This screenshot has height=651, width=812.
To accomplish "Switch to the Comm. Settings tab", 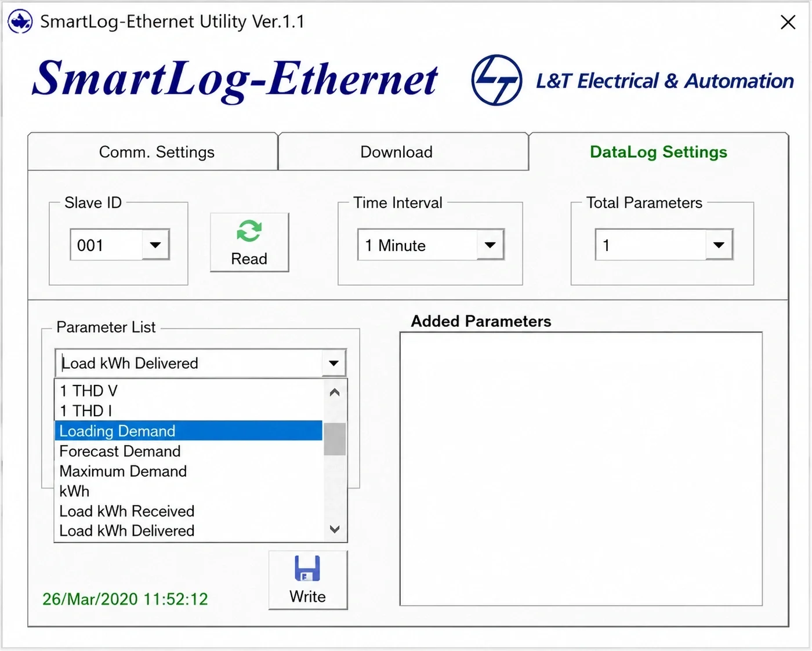I will click(153, 152).
